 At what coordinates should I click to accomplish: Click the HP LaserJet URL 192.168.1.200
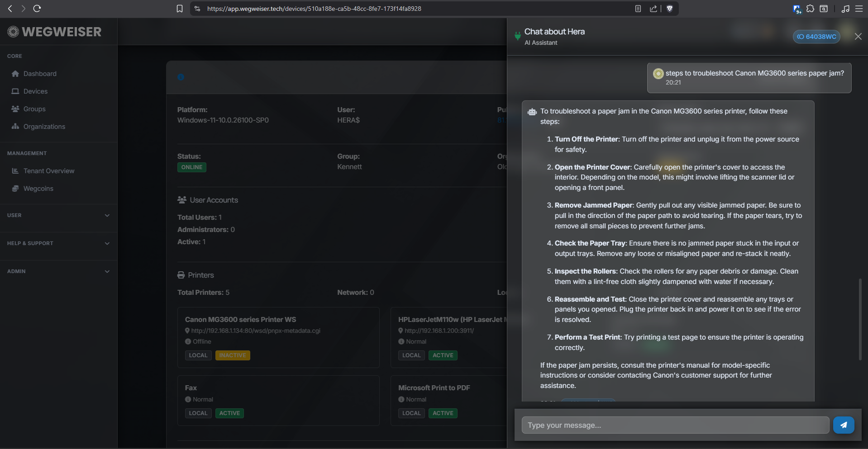(439, 331)
